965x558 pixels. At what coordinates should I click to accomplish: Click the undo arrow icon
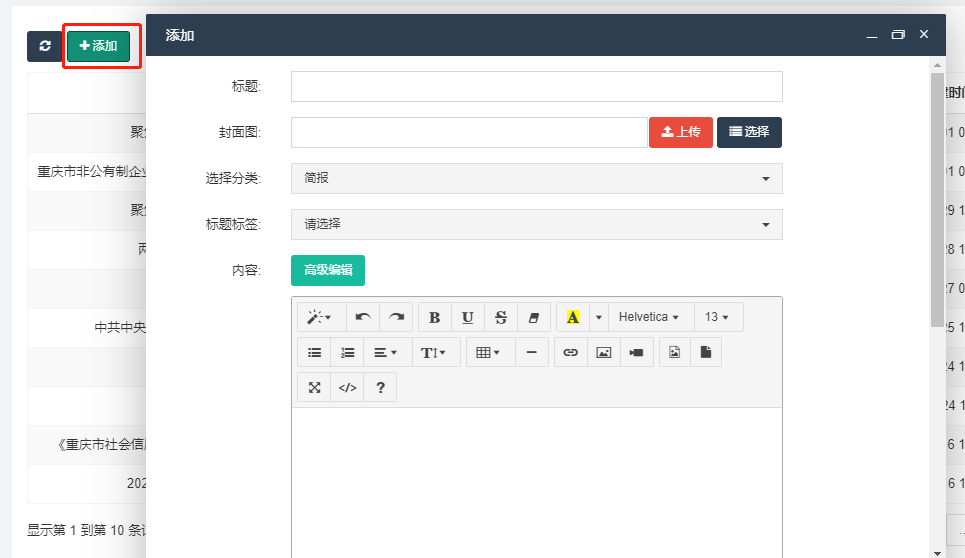coord(363,317)
